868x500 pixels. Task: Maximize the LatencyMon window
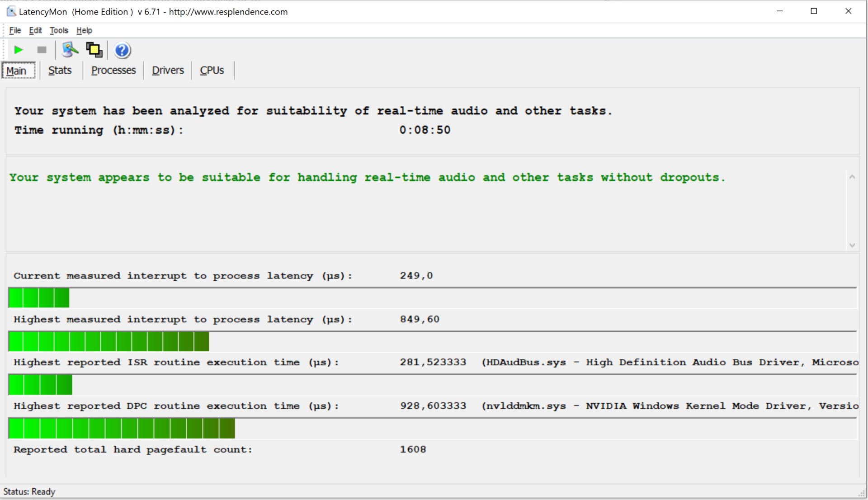pyautogui.click(x=814, y=11)
